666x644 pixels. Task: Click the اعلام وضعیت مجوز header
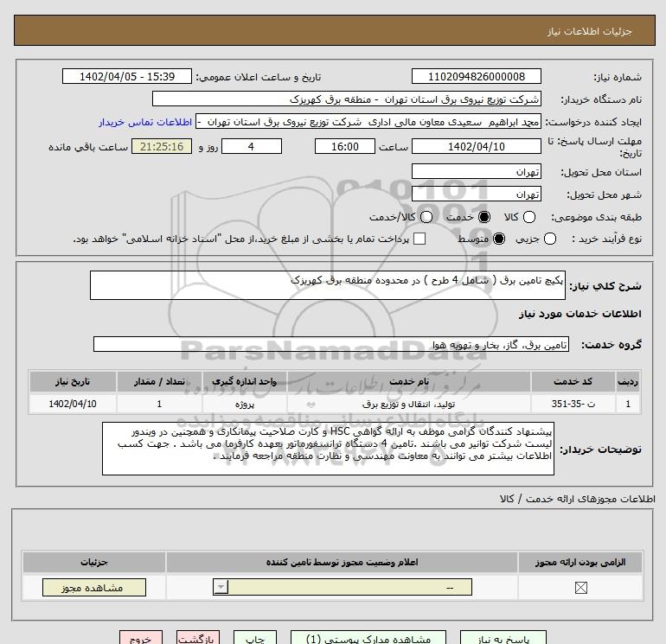pos(342,563)
